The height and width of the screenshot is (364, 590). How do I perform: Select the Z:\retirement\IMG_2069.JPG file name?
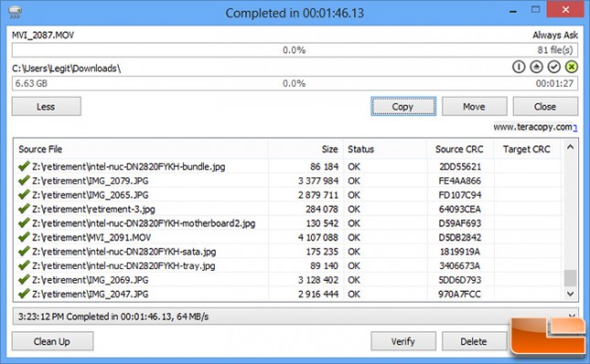point(91,280)
